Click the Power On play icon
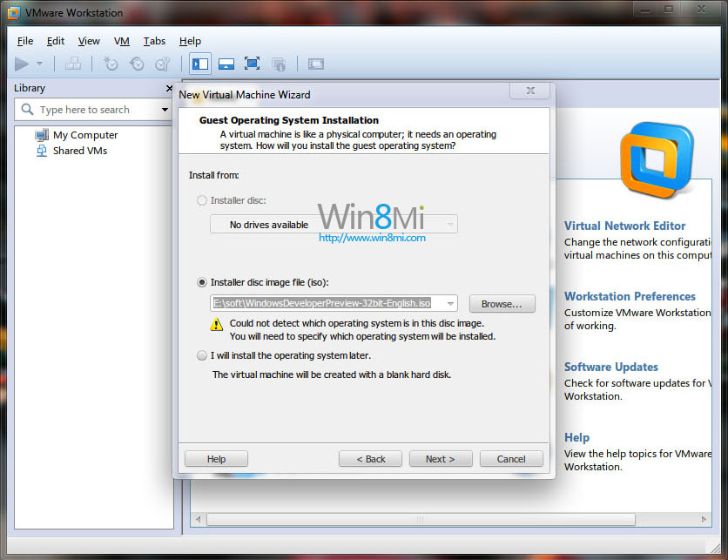Viewport: 728px width, 560px height. (x=22, y=64)
